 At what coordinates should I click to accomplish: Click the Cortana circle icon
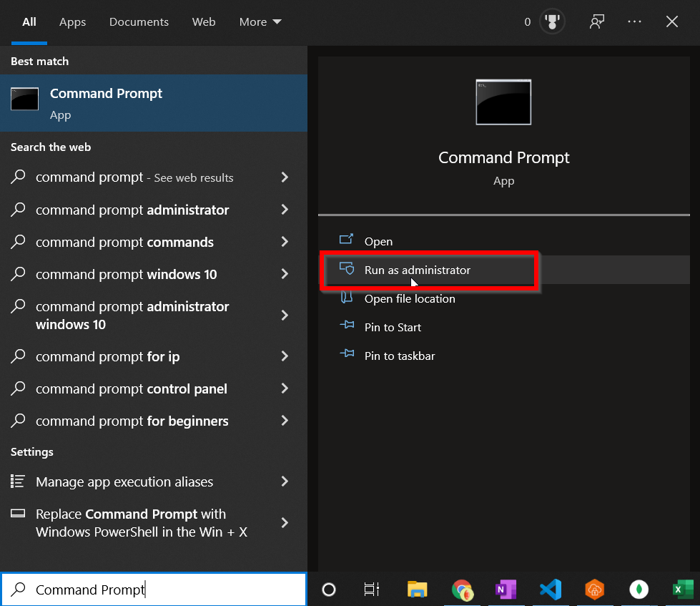[x=329, y=590]
